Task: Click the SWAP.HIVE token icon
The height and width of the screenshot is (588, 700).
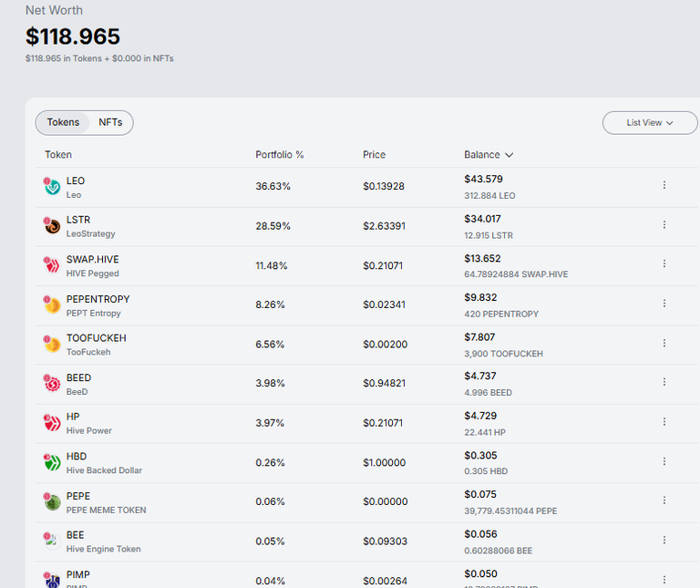Action: point(52,264)
